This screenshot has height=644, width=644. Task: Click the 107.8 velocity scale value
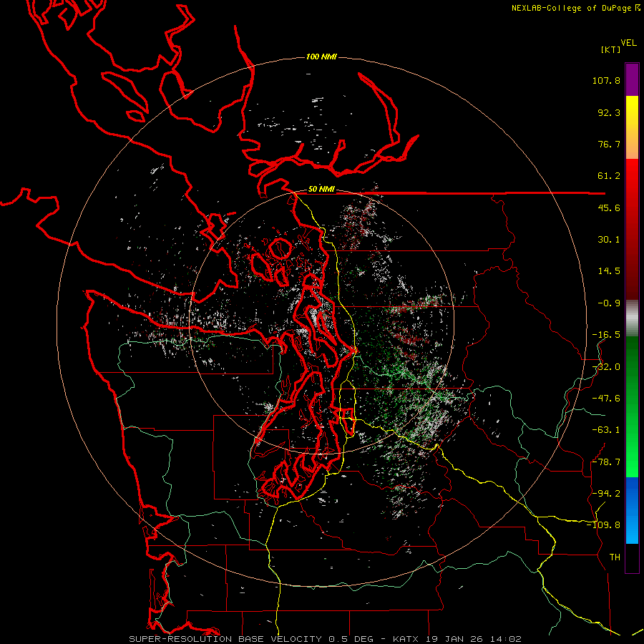click(x=606, y=80)
